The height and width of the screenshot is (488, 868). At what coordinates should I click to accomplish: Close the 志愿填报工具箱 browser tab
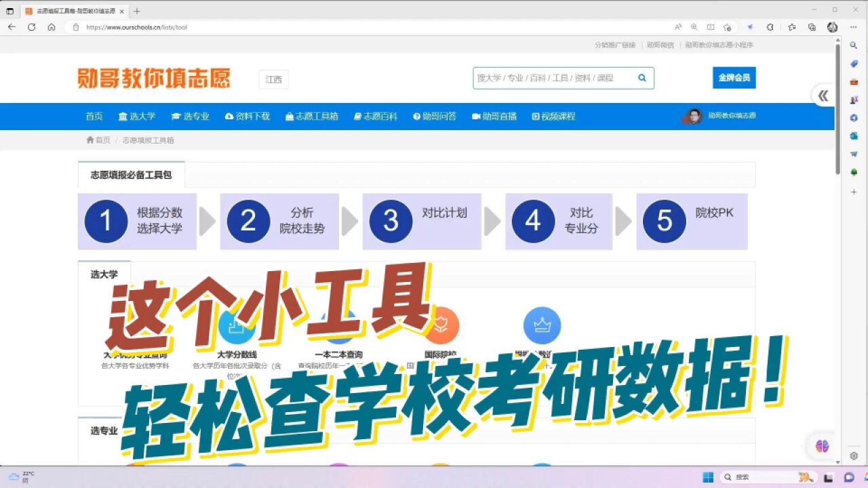[121, 11]
